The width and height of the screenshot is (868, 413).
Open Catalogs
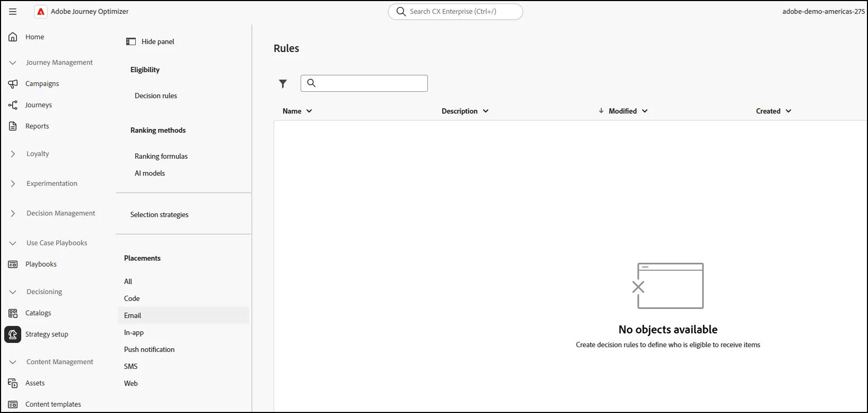point(38,313)
